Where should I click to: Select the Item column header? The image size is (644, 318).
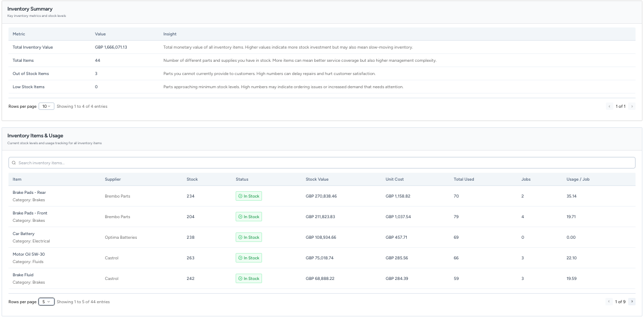(x=15, y=179)
